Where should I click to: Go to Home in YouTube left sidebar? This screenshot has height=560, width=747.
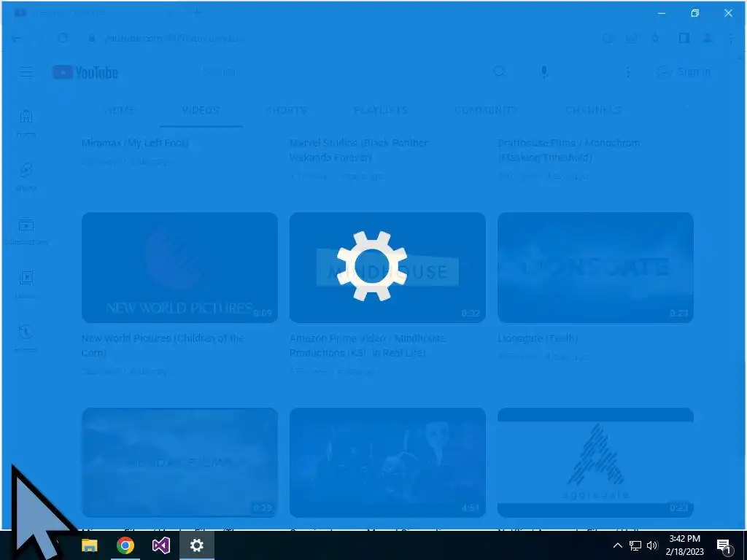coord(26,122)
